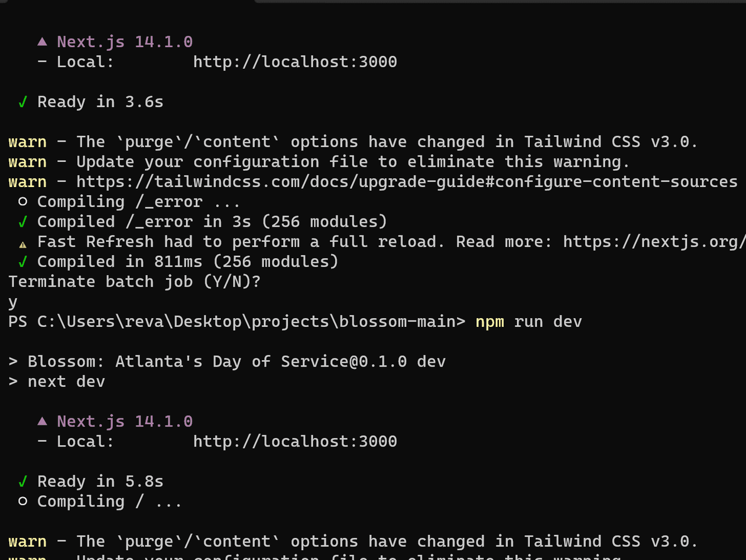The height and width of the screenshot is (560, 746).
Task: Click the circle indicator beside "Compiling / ..."
Action: [x=23, y=501]
